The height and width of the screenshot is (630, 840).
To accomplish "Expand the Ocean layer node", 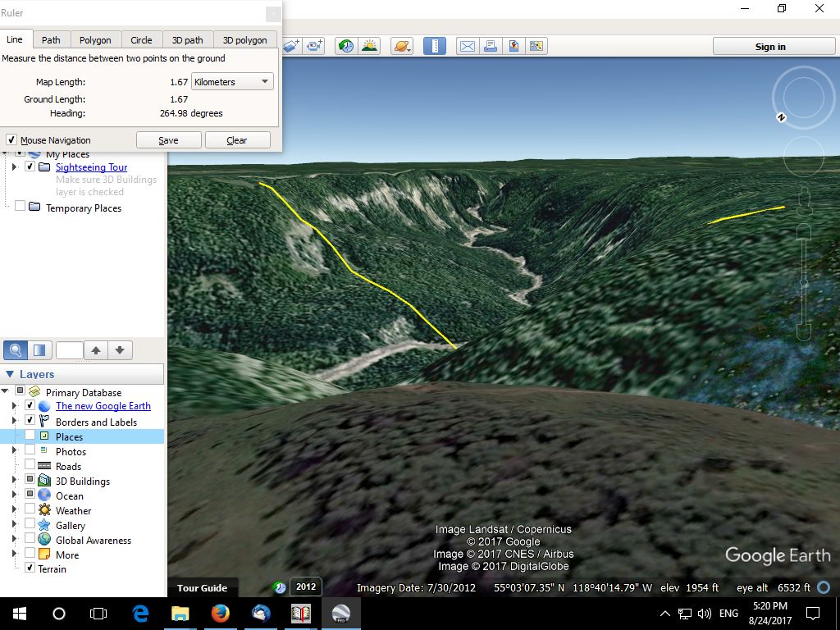I will click(15, 495).
